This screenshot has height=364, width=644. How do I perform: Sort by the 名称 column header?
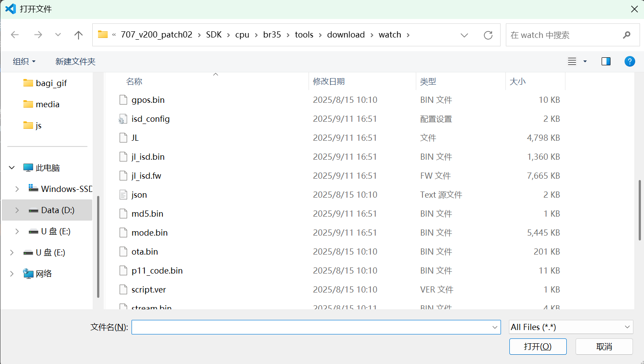coord(207,82)
